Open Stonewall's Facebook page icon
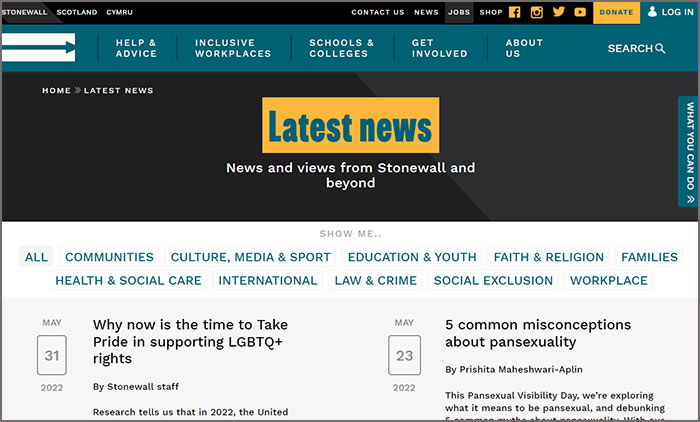Screen dimensions: 700x422 514,12
